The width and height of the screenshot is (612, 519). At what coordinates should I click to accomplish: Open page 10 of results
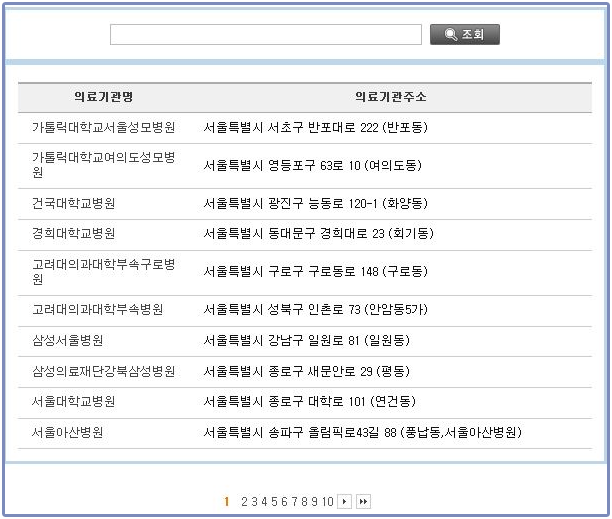coord(328,501)
